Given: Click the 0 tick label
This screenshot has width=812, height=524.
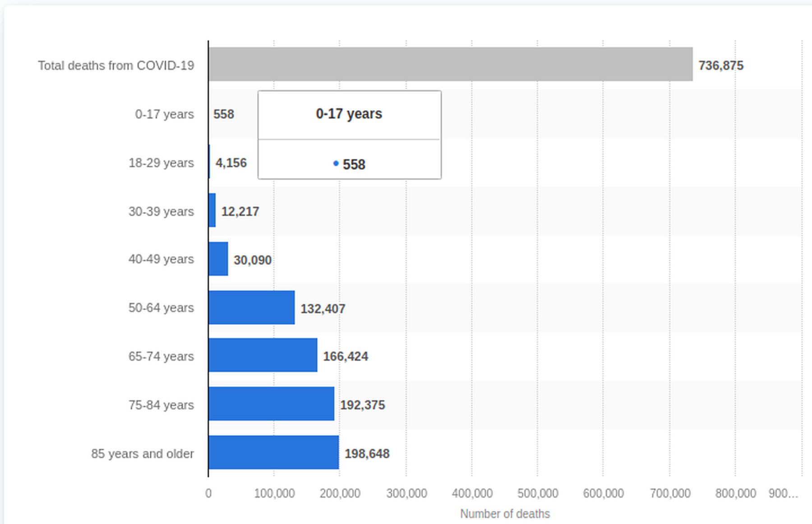Looking at the screenshot, I should [208, 493].
